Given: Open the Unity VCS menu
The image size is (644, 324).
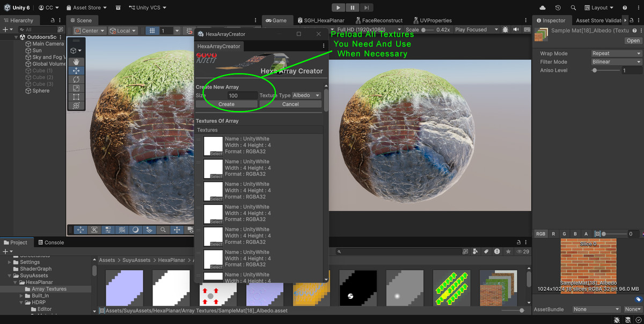Looking at the screenshot, I should pyautogui.click(x=148, y=8).
